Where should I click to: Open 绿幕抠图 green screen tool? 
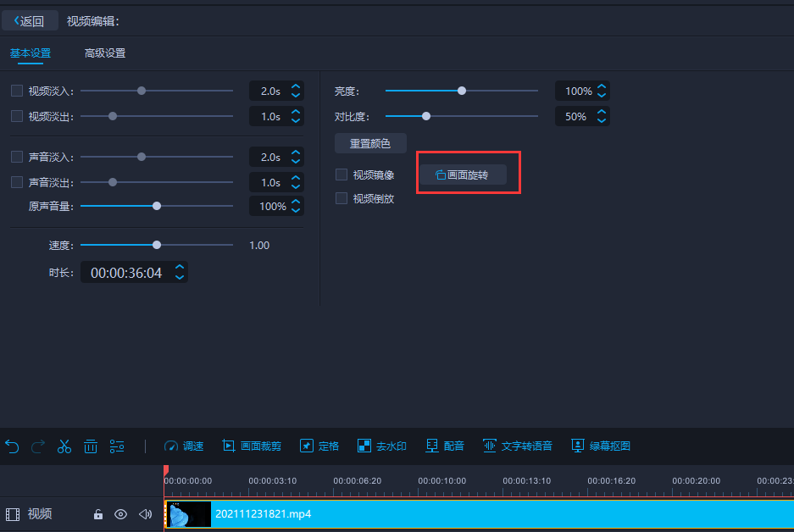click(x=600, y=446)
